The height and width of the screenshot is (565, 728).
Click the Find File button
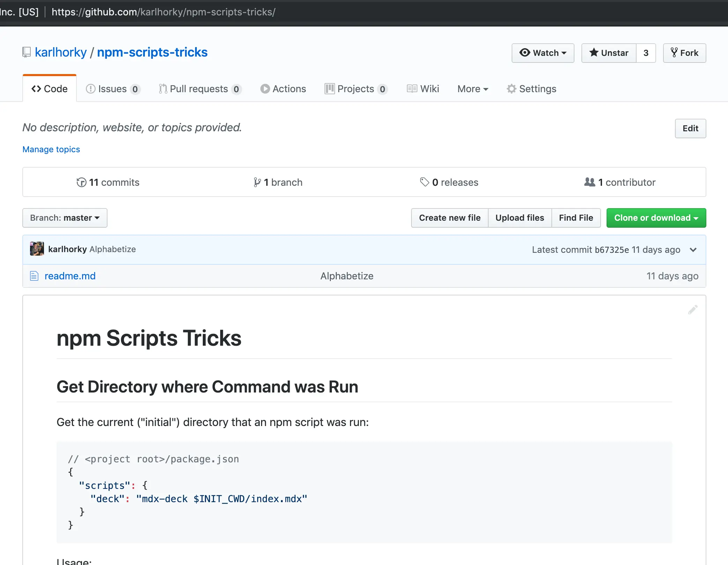point(576,218)
